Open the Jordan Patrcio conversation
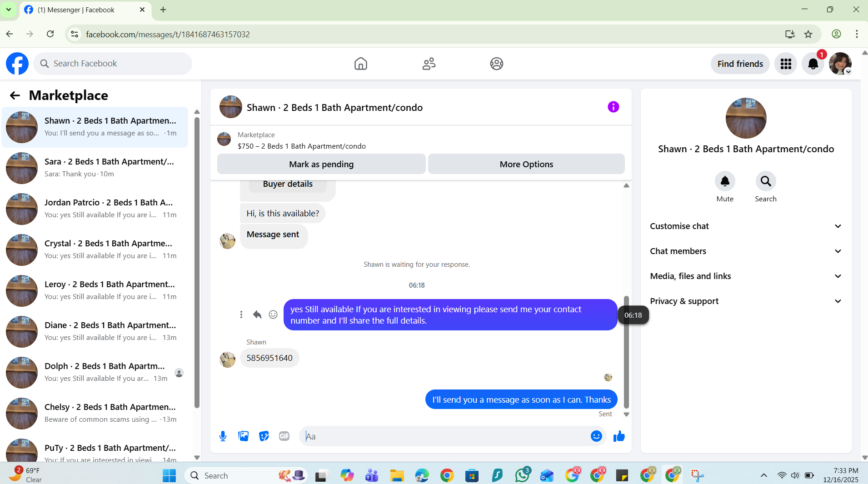 [95, 209]
